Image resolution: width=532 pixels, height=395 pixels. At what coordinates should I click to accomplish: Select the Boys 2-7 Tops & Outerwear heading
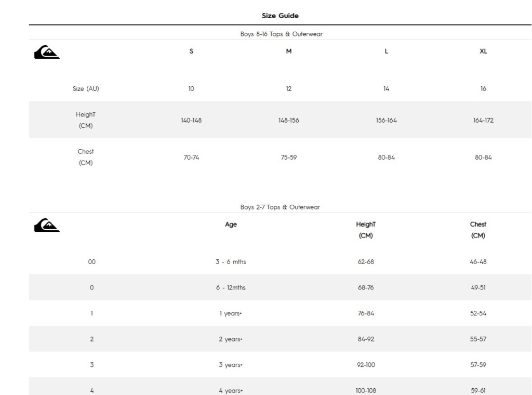pos(281,207)
